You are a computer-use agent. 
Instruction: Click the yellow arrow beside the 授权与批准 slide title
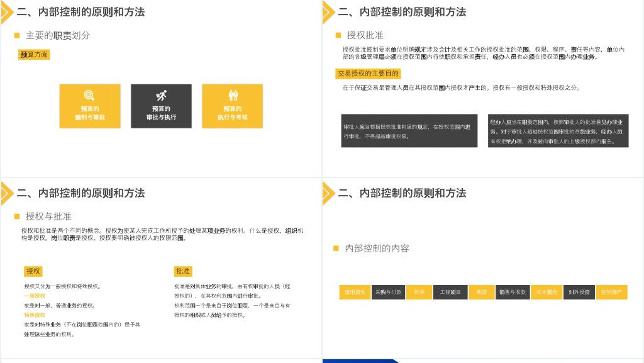(7, 193)
